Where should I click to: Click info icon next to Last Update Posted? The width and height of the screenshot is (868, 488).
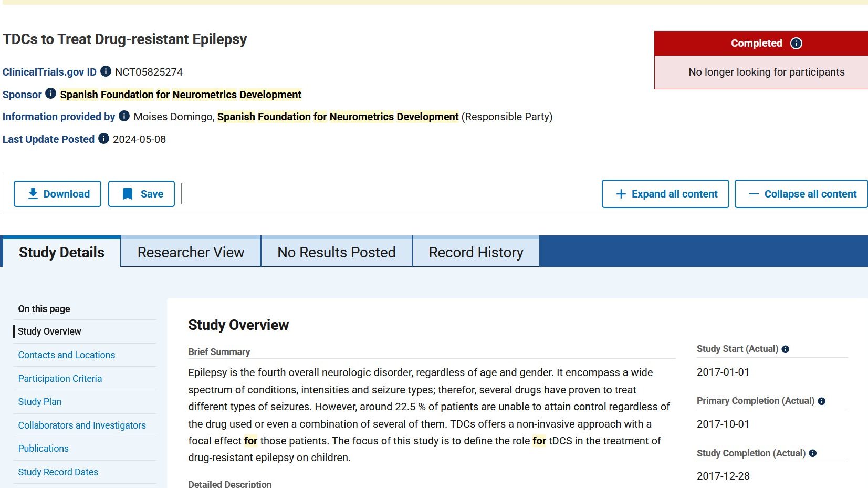pos(103,138)
